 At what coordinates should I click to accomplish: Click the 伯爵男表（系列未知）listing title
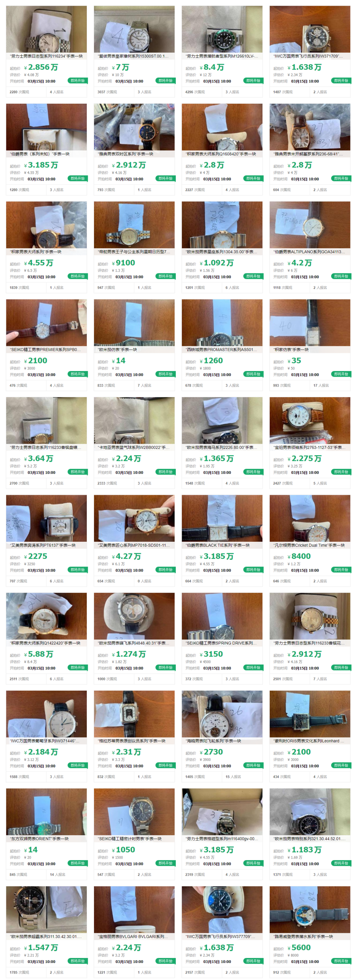click(40, 154)
